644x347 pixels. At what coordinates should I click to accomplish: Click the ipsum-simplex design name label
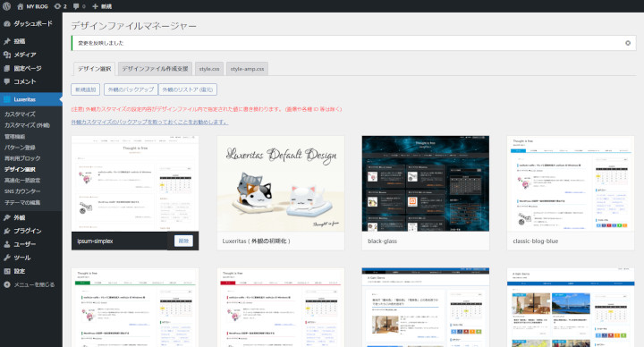pyautogui.click(x=95, y=241)
